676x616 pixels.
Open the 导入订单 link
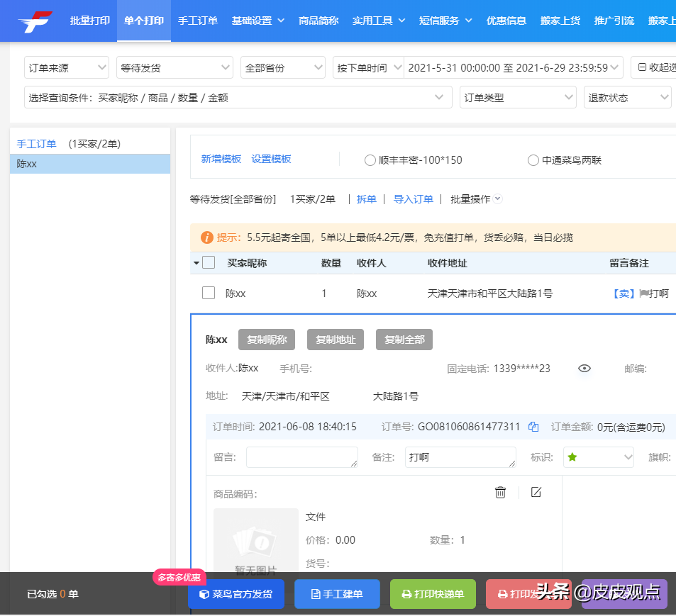[413, 199]
